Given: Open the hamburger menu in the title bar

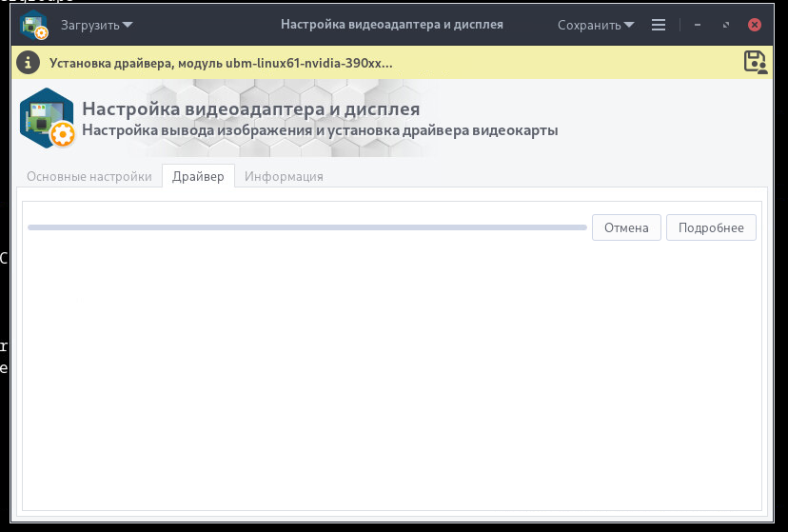Looking at the screenshot, I should pyautogui.click(x=659, y=25).
